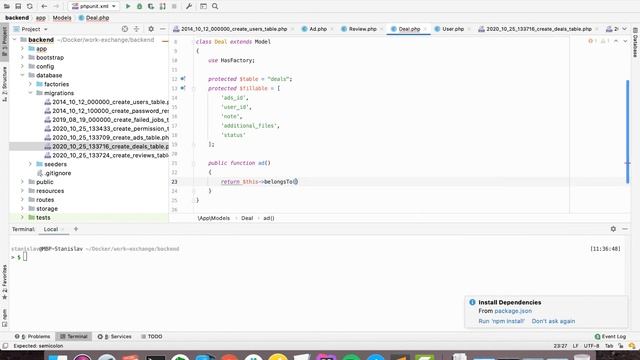The height and width of the screenshot is (360, 640).
Task: Click the Select Opened File locate icon
Action: 125,29
